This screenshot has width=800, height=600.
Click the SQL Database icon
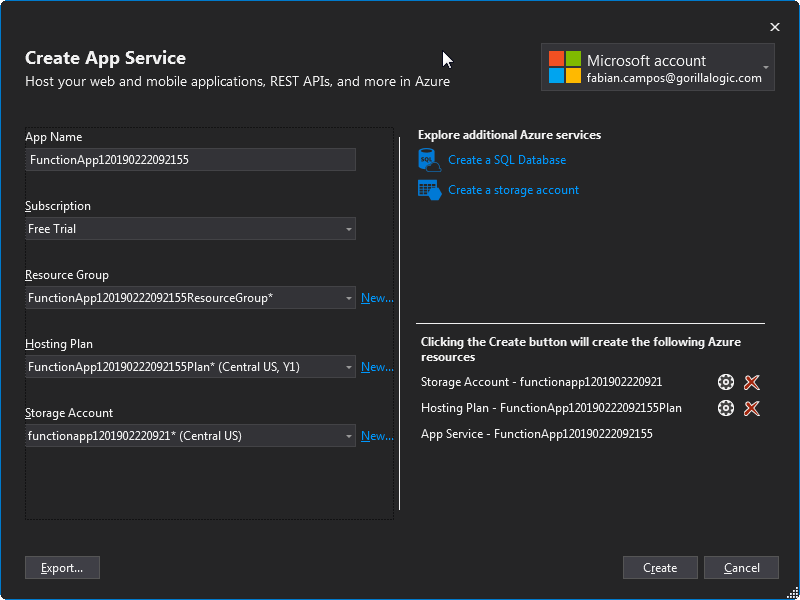click(429, 160)
